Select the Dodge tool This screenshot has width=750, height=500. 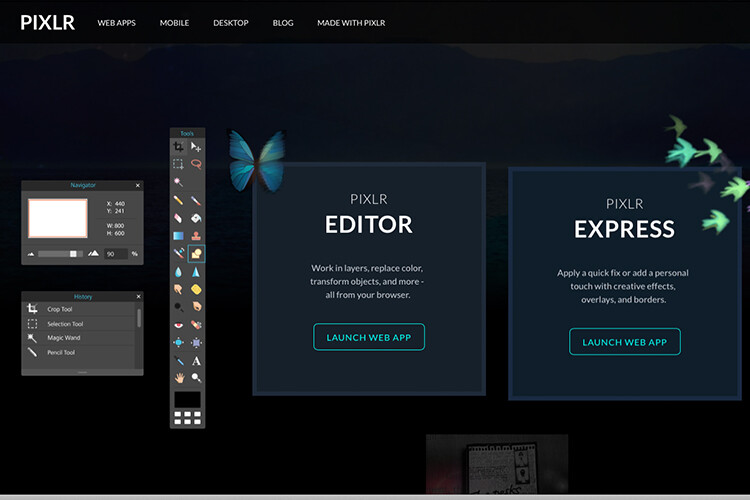point(178,307)
